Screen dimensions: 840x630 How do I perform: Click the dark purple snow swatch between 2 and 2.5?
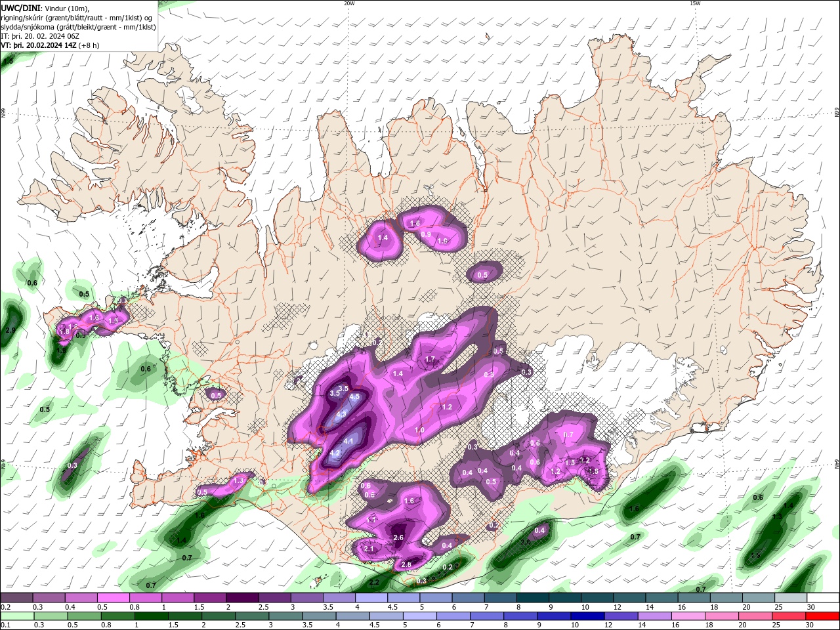(x=241, y=598)
